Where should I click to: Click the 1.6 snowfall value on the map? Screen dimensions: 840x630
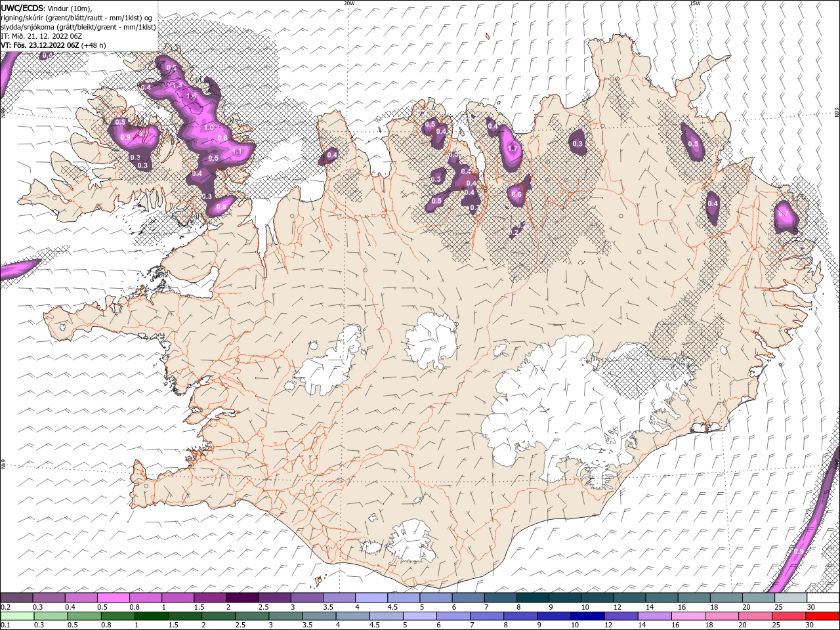point(191,96)
